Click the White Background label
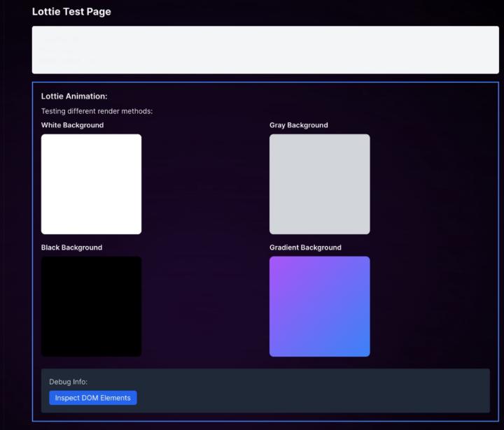This screenshot has width=504, height=430. tap(72, 125)
